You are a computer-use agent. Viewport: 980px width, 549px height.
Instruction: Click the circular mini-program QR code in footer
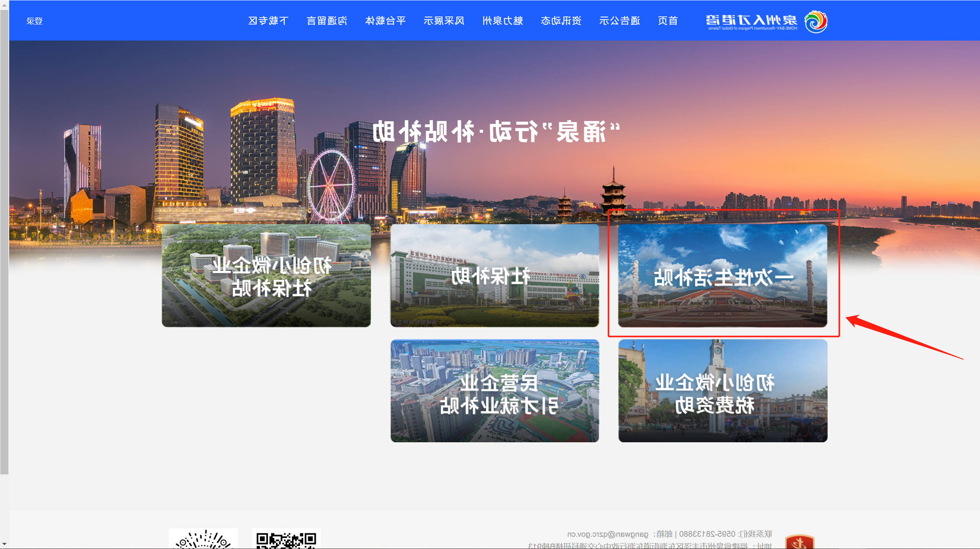pyautogui.click(x=203, y=539)
